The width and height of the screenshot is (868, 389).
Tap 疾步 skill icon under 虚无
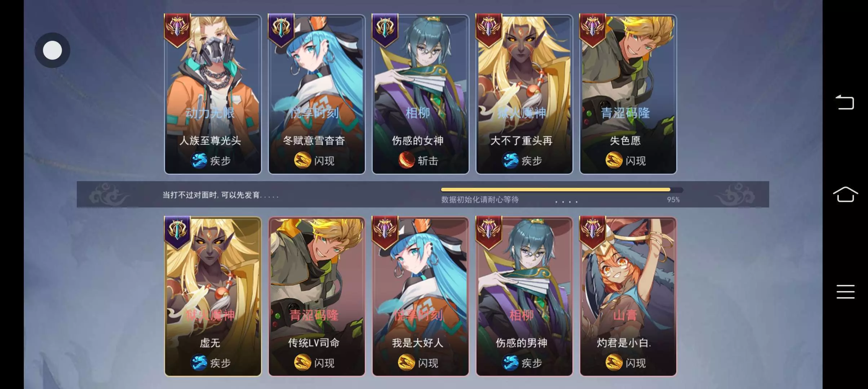coord(199,363)
